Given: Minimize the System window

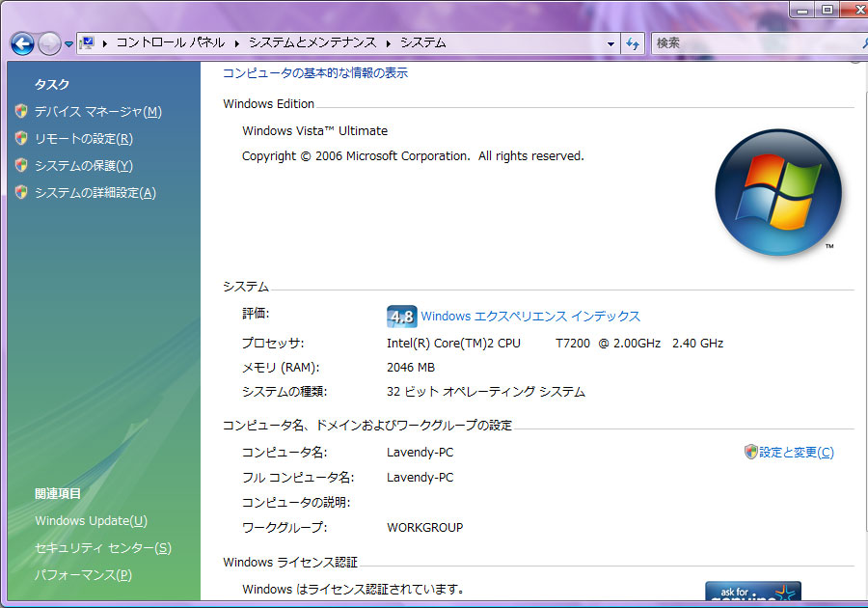Looking at the screenshot, I should 802,10.
